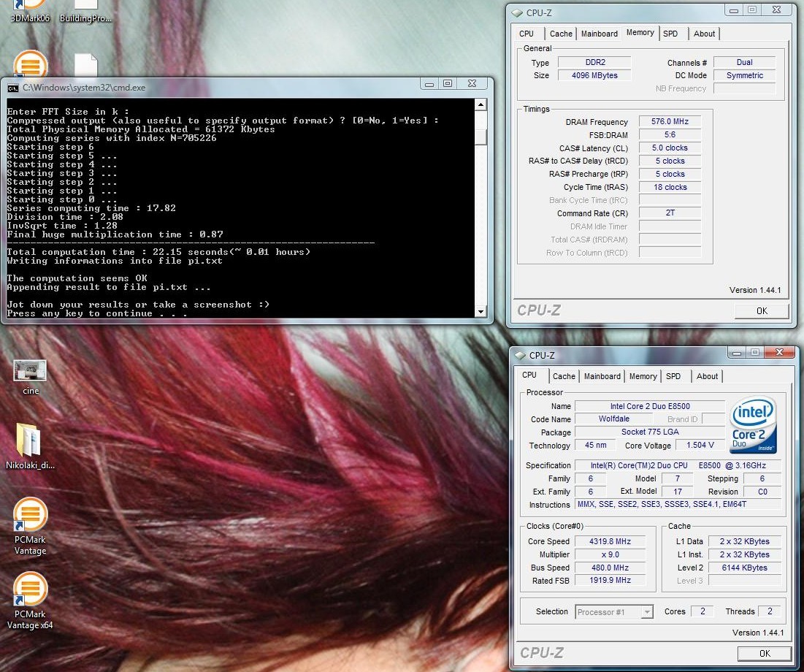Select Memory tab in upper CPU-Z window

point(640,33)
